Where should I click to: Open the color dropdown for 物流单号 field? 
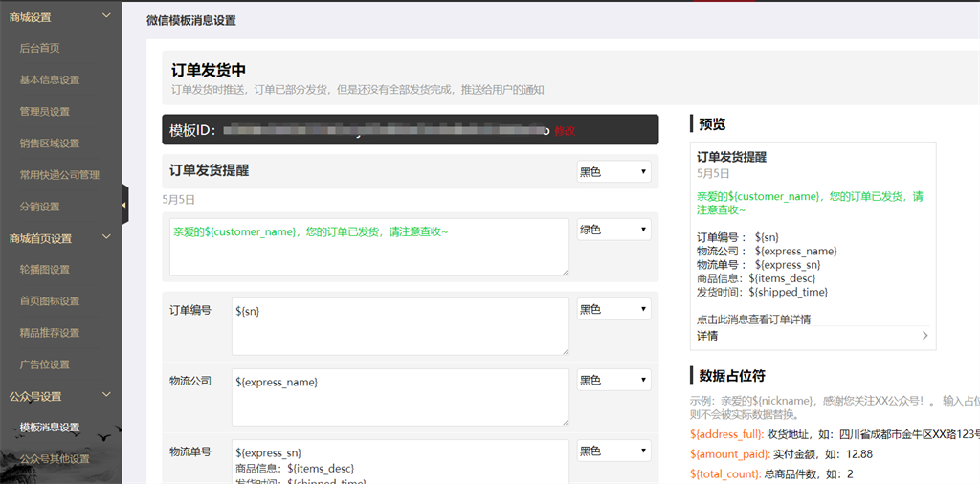point(613,451)
